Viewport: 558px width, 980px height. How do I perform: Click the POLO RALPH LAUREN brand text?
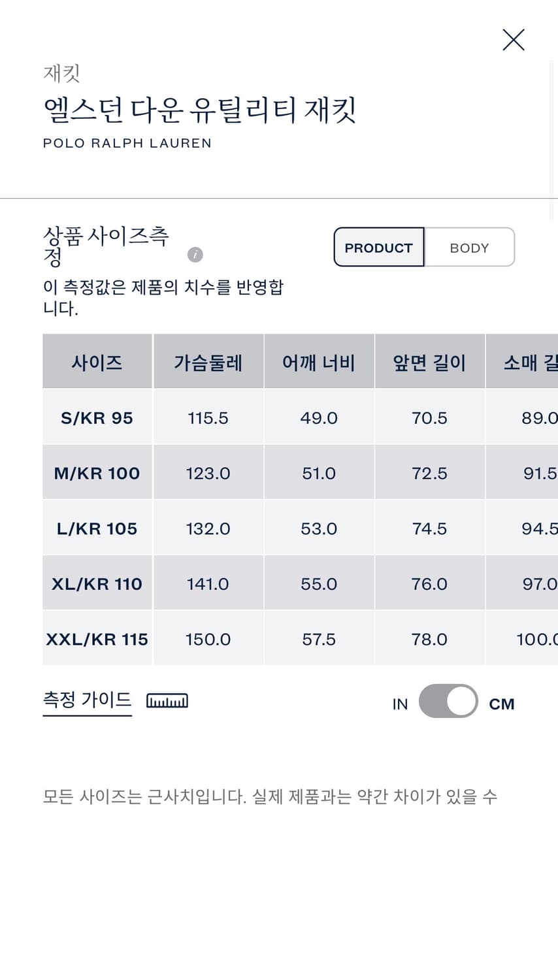coord(127,142)
